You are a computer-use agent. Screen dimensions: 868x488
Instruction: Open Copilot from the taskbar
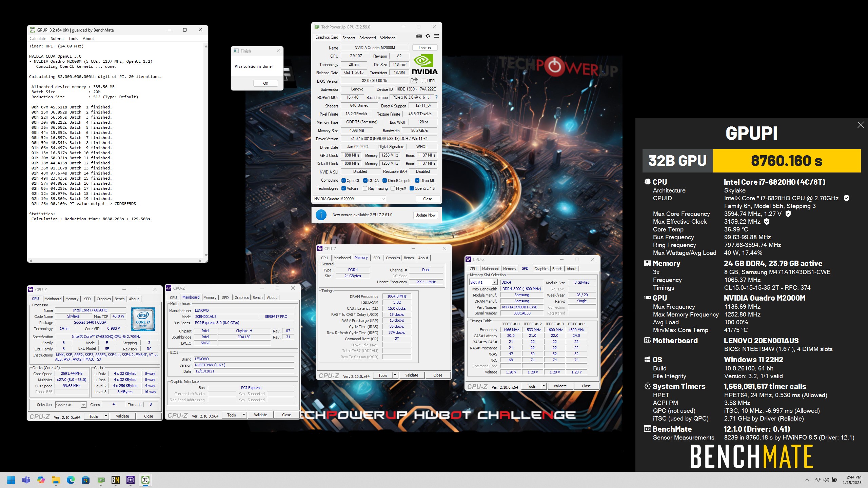[41, 480]
